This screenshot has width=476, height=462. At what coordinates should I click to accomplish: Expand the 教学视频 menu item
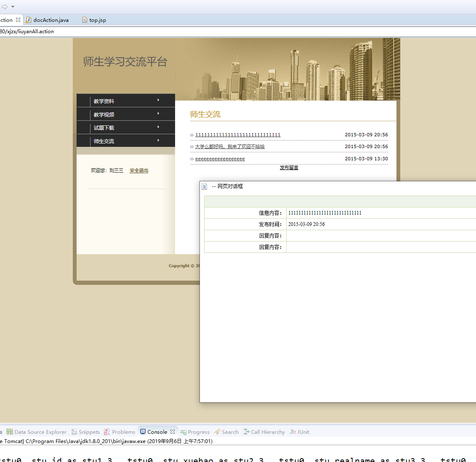[x=125, y=114]
